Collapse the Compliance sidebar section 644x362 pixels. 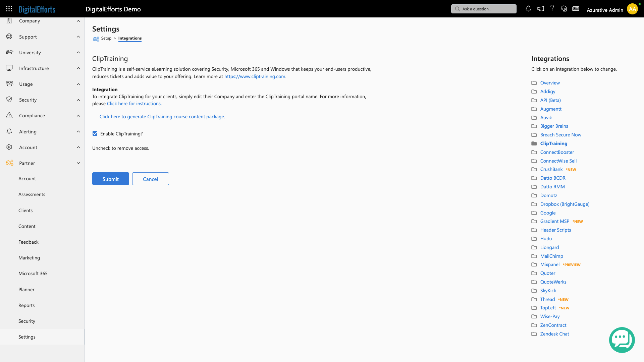coord(78,116)
